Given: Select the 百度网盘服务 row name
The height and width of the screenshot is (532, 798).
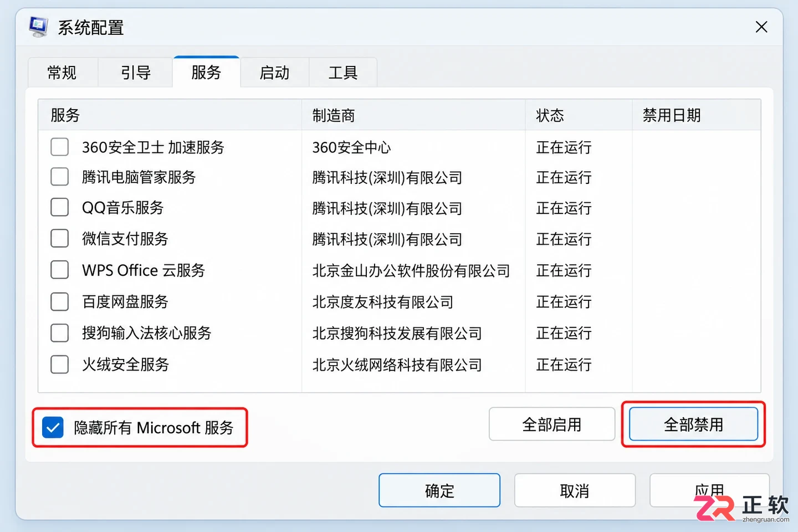Looking at the screenshot, I should point(125,301).
